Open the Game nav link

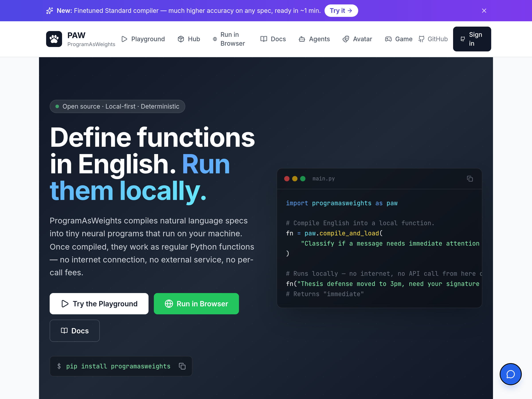(x=399, y=39)
